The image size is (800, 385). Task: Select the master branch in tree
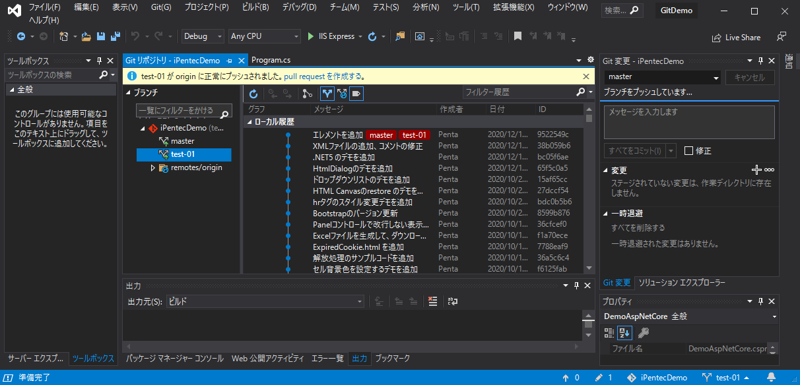(182, 141)
